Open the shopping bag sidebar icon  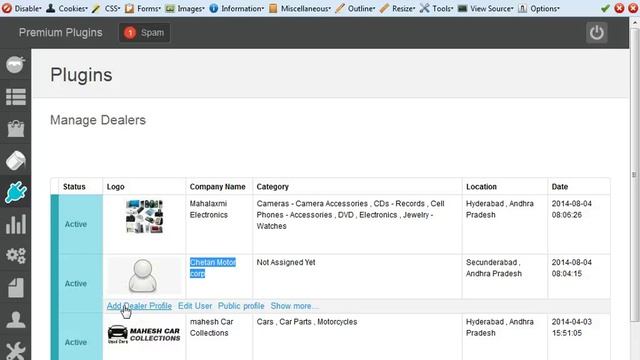[16, 129]
